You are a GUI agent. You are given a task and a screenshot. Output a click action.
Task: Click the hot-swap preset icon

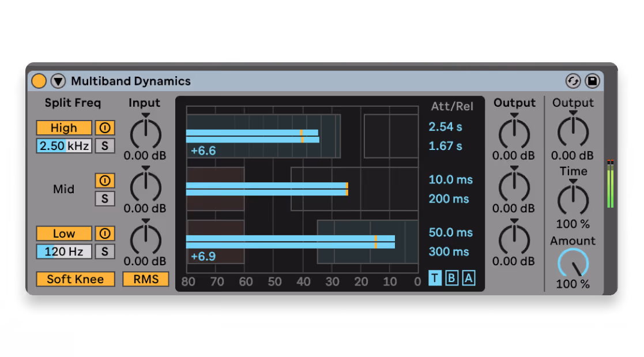(573, 81)
